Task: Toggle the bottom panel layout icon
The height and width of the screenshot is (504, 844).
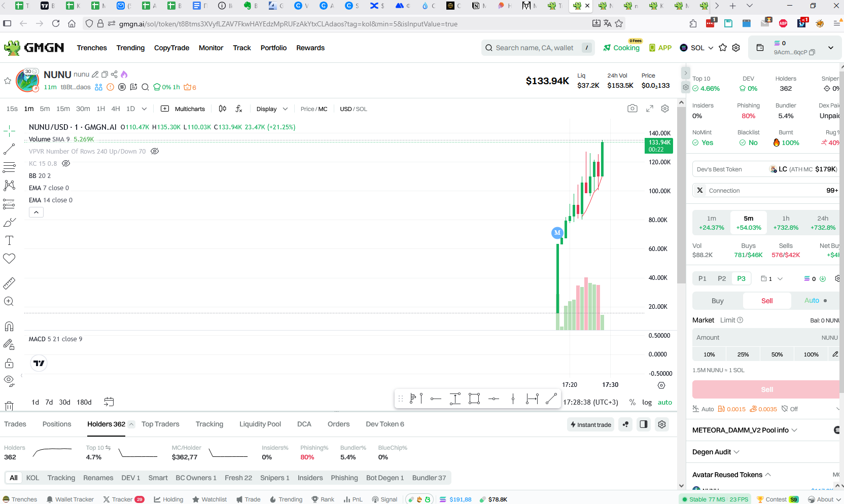Action: pos(644,424)
